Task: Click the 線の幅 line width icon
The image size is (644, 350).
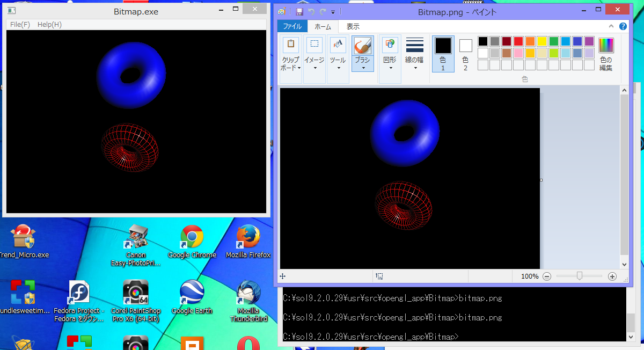Action: coord(414,45)
